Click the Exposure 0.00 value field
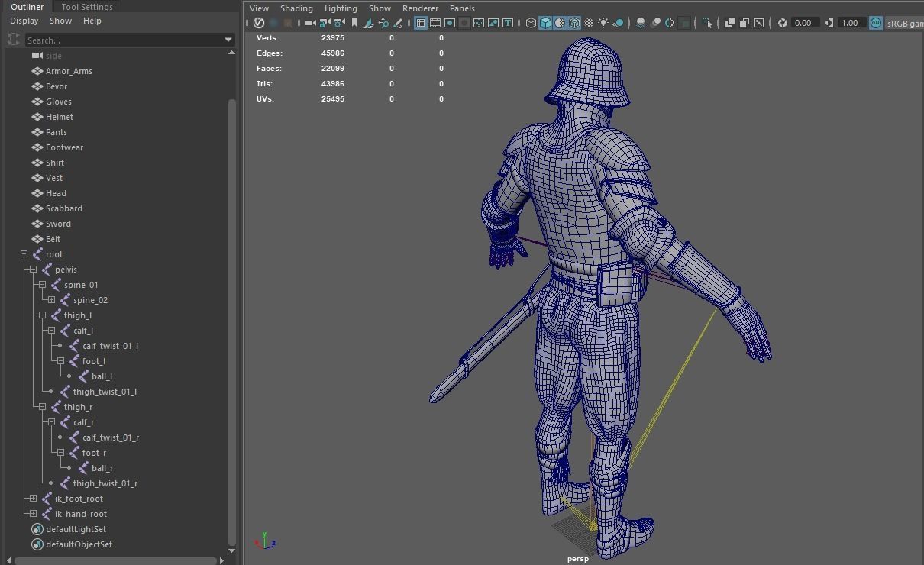 [805, 23]
